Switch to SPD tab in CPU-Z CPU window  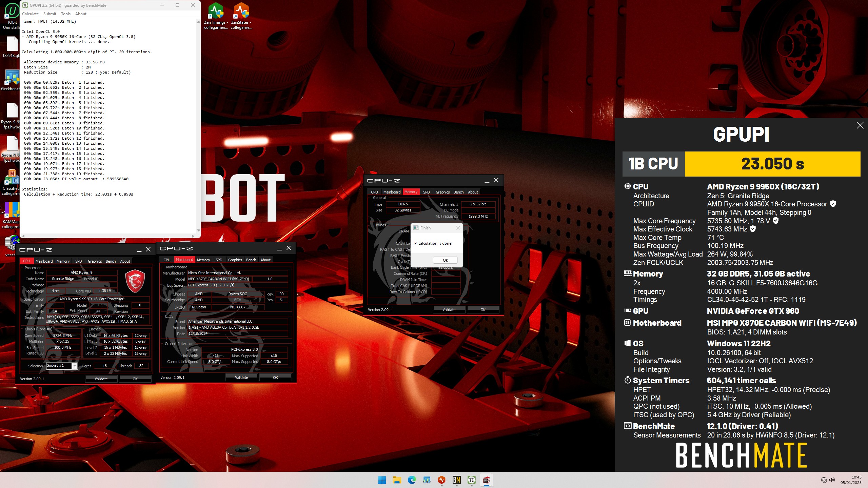tap(78, 261)
